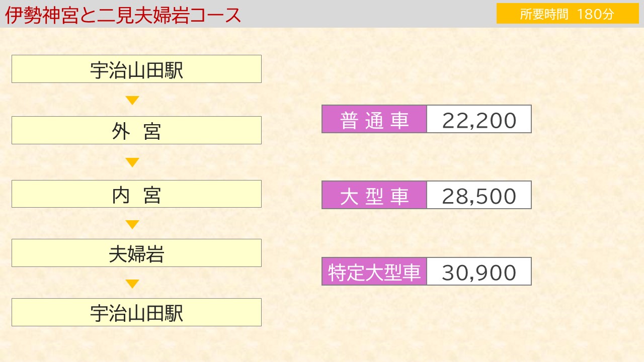This screenshot has width=644, height=362.
Task: Select the 普通車 label
Action: tap(374, 119)
